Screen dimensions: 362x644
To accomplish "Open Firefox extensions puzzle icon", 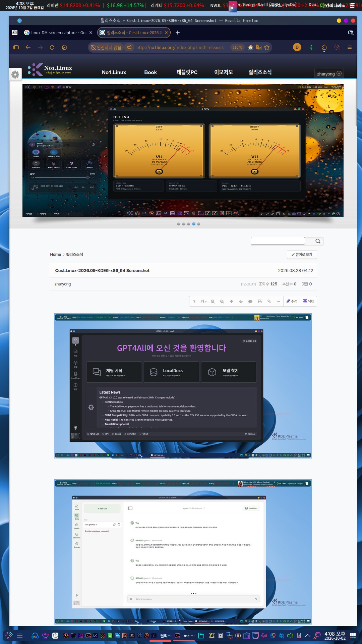I will point(324,47).
